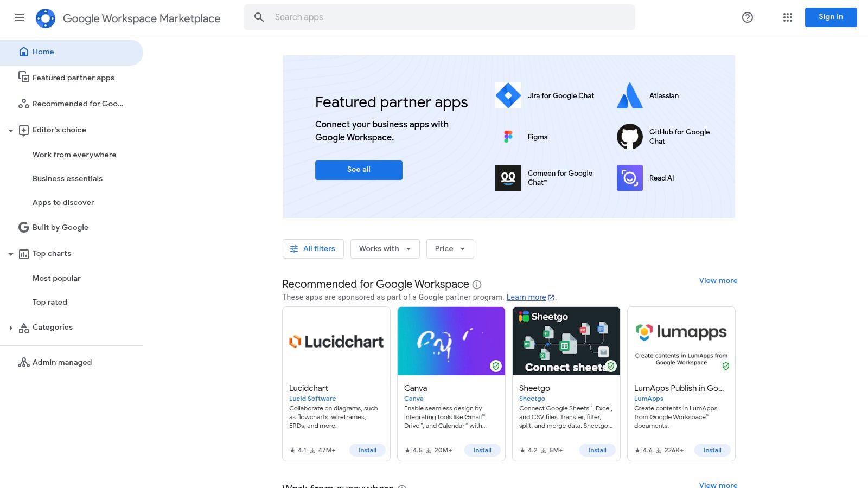
Task: Click the Atlassian app icon
Action: click(629, 95)
